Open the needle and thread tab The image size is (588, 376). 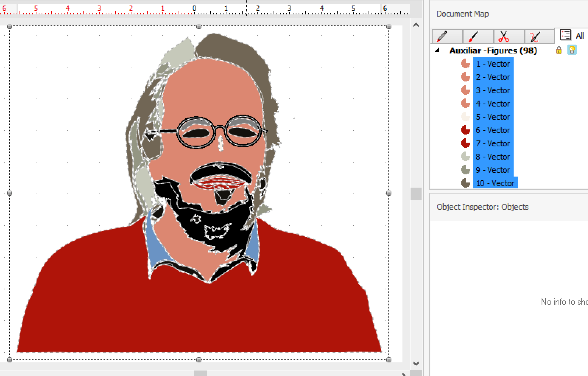[x=539, y=36]
